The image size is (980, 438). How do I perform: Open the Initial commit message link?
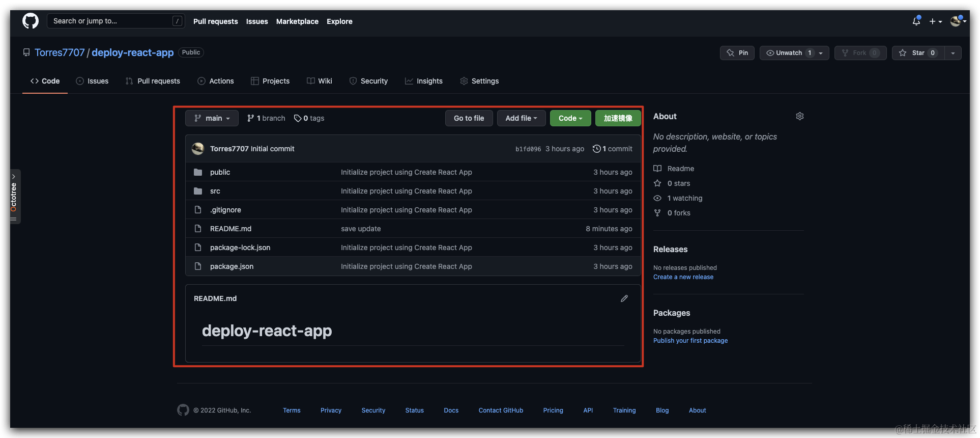(x=272, y=149)
